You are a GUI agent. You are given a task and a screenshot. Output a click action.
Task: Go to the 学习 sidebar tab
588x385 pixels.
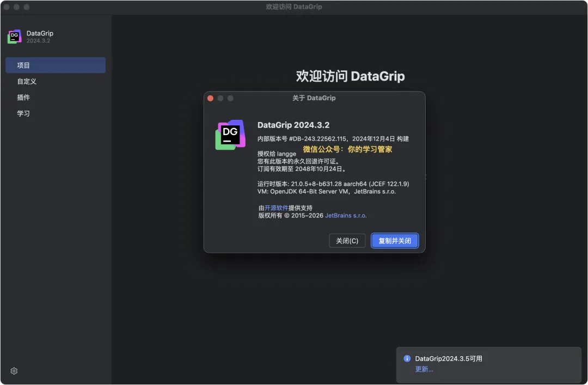point(56,113)
